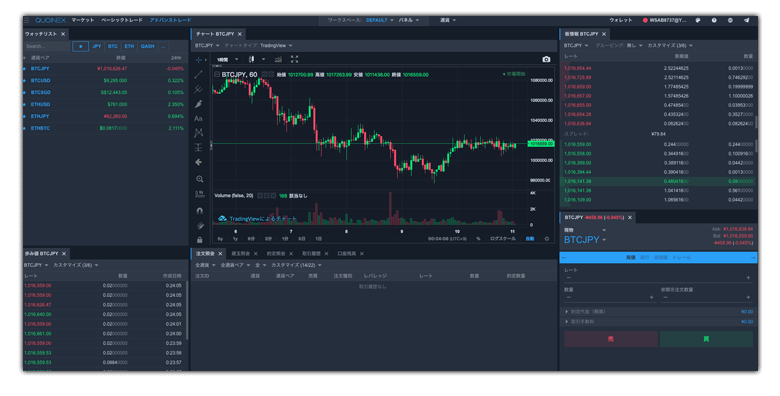
Task: Select the ETH filter tab in watchlist
Action: click(x=129, y=46)
